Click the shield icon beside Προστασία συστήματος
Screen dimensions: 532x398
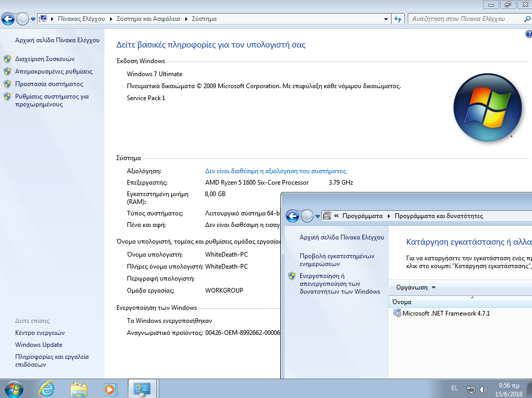7,84
